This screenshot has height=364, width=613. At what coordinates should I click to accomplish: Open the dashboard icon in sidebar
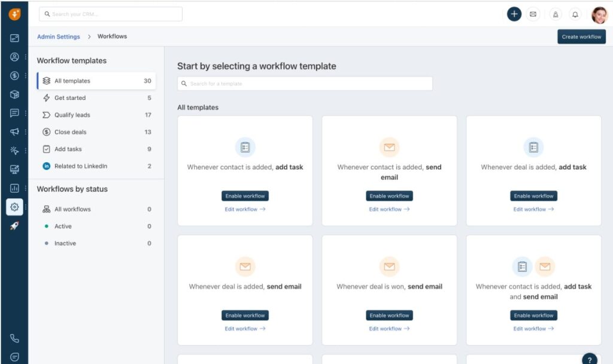tap(14, 38)
